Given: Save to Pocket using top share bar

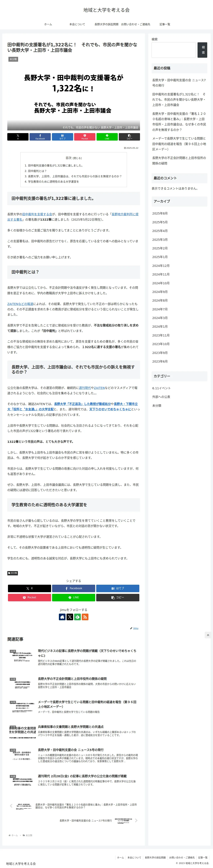Looking at the screenshot, I should coord(85,137).
